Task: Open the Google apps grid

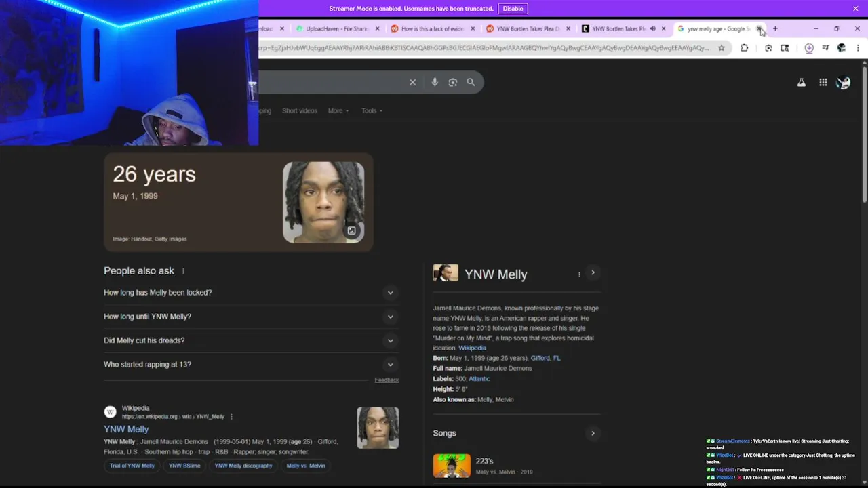Action: 823,83
